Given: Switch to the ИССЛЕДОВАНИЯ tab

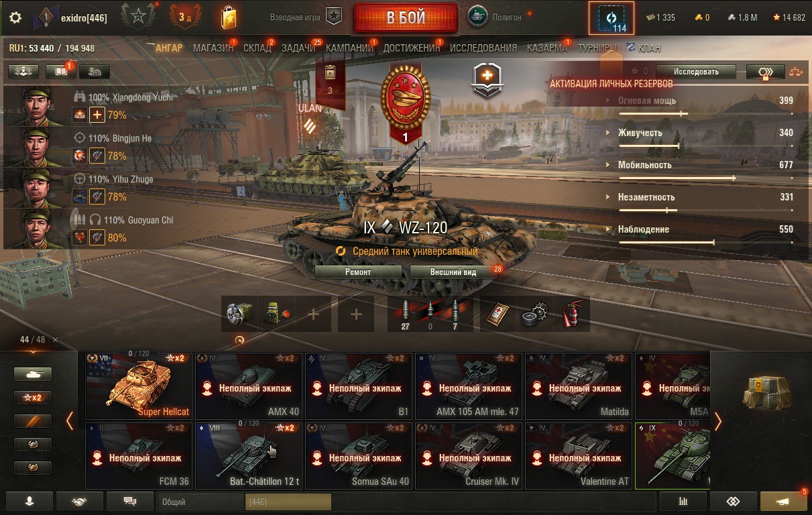Looking at the screenshot, I should coord(483,48).
